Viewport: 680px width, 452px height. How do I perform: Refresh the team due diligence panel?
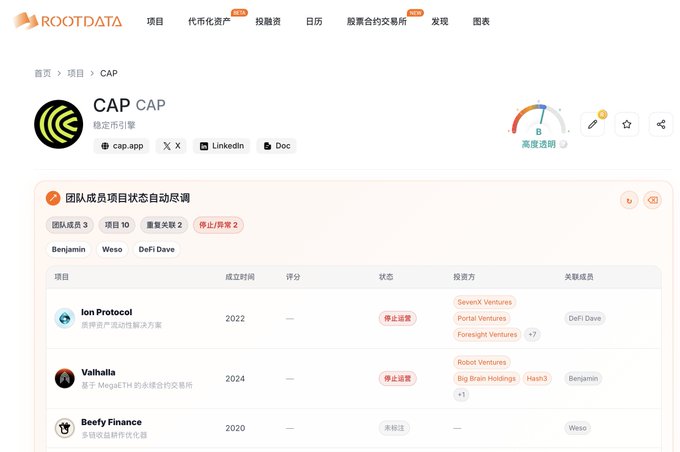pos(629,200)
